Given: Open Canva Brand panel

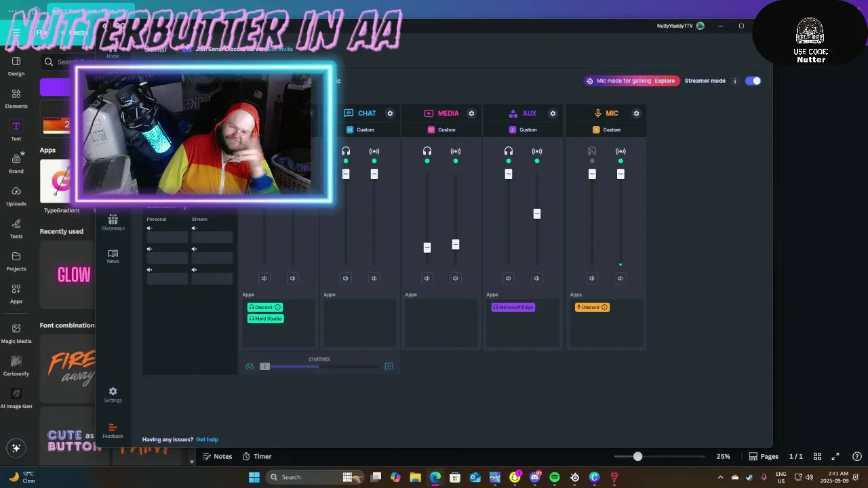Looking at the screenshot, I should [x=16, y=163].
